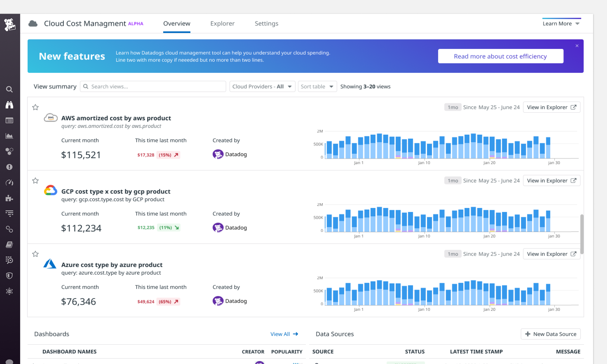Favorite the GCP cost type view

35,181
